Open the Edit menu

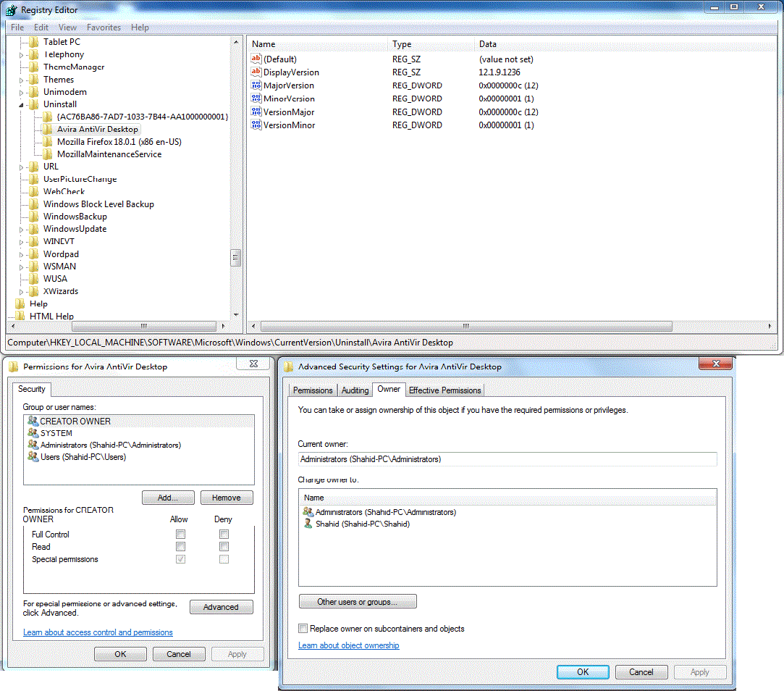41,28
